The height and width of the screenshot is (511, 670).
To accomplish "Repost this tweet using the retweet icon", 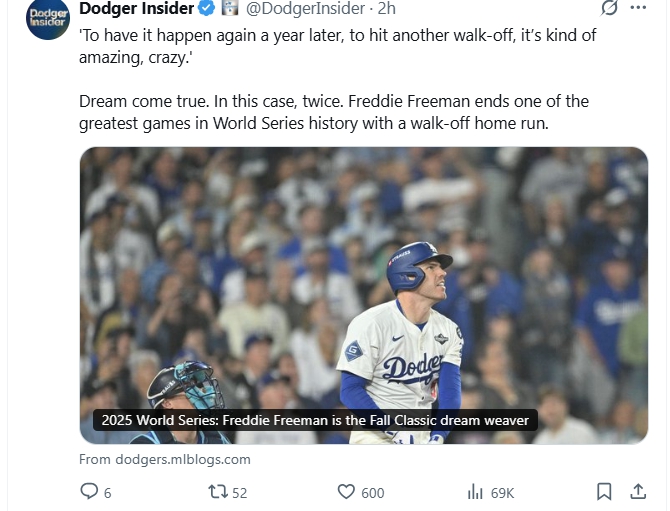I will pos(217,491).
